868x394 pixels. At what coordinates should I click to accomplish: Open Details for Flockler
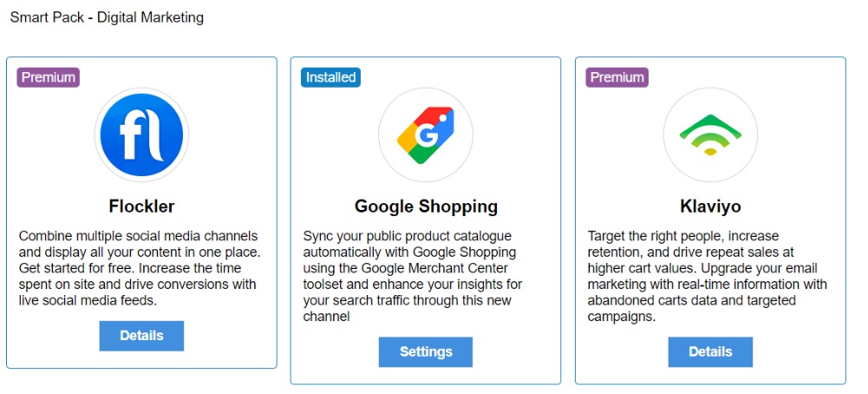[x=141, y=336]
